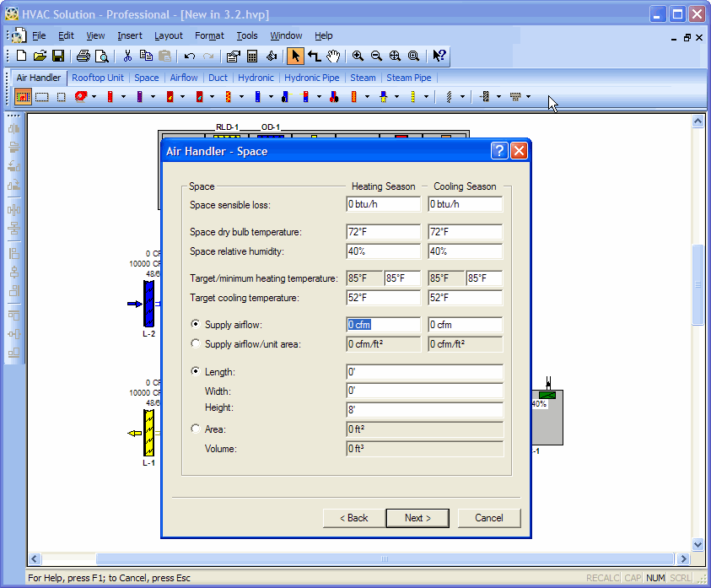Click the blue L-2 louver on canvas
711x588 pixels.
[148, 304]
